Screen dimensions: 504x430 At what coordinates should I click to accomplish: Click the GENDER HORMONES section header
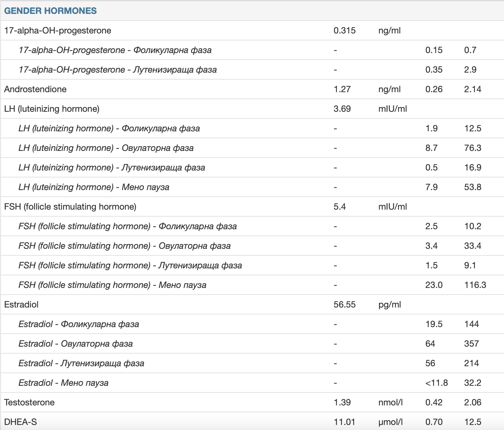pos(50,11)
